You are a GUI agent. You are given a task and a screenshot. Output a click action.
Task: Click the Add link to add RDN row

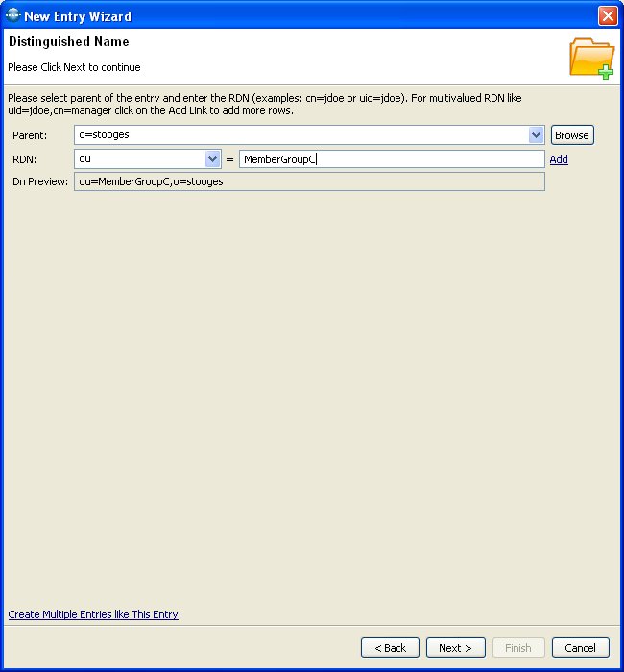pos(559,159)
